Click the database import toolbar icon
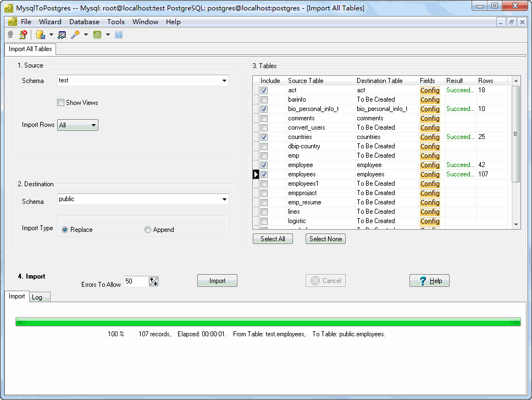The height and width of the screenshot is (400, 532). click(x=41, y=35)
